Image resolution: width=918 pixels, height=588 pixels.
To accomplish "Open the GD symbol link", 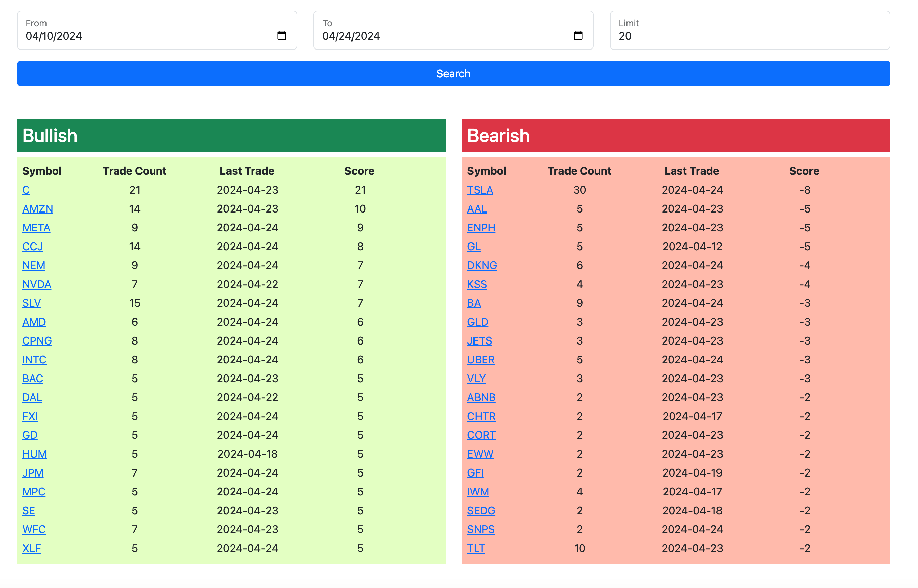I will [x=30, y=435].
